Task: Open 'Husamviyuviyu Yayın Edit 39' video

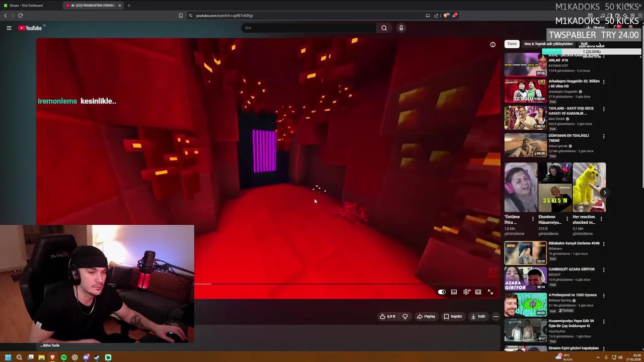Action: (525, 331)
